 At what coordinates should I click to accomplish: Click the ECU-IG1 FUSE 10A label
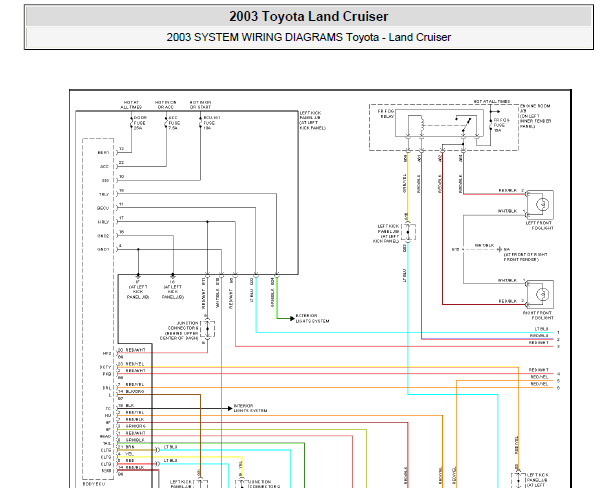(x=211, y=123)
